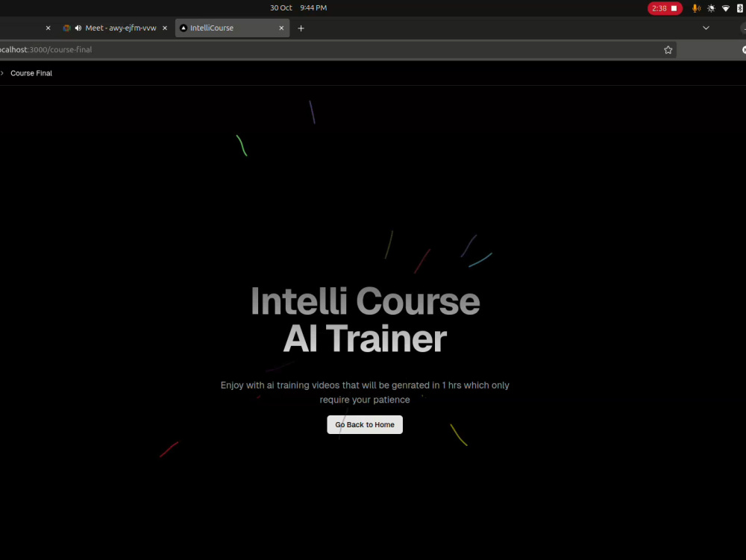Open a new browser tab

pos(301,28)
